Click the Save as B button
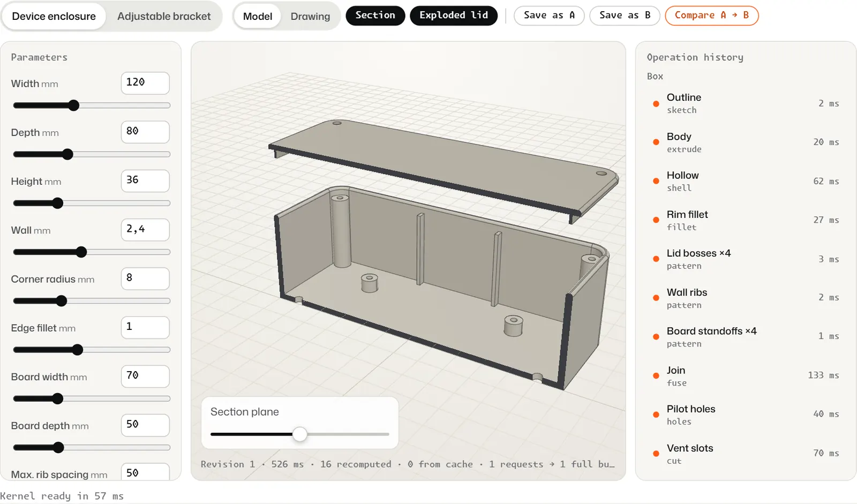The width and height of the screenshot is (857, 504). pos(625,16)
